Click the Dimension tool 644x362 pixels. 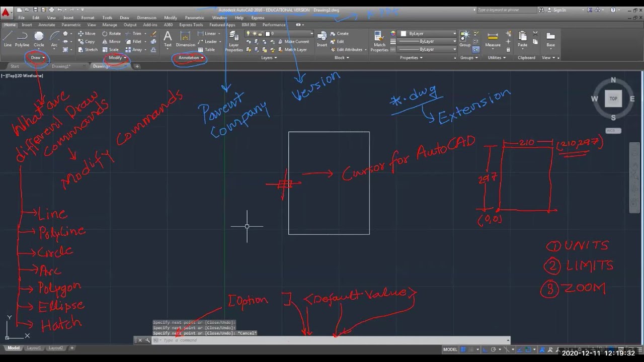click(x=185, y=39)
